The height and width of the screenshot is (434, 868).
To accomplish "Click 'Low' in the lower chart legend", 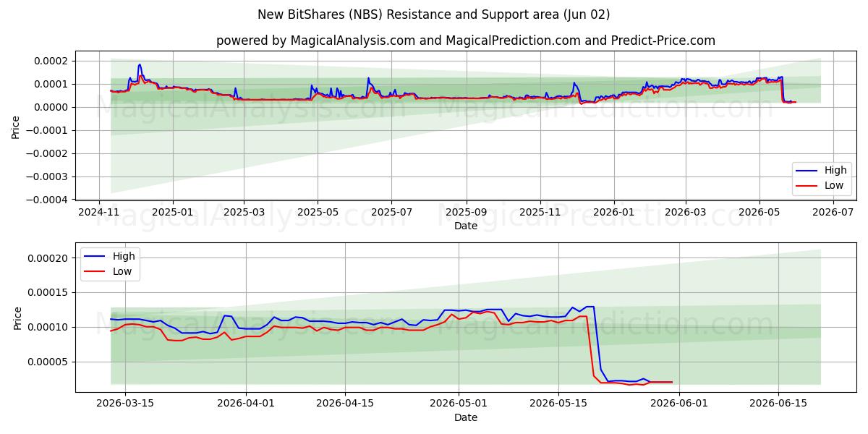I will [x=122, y=271].
